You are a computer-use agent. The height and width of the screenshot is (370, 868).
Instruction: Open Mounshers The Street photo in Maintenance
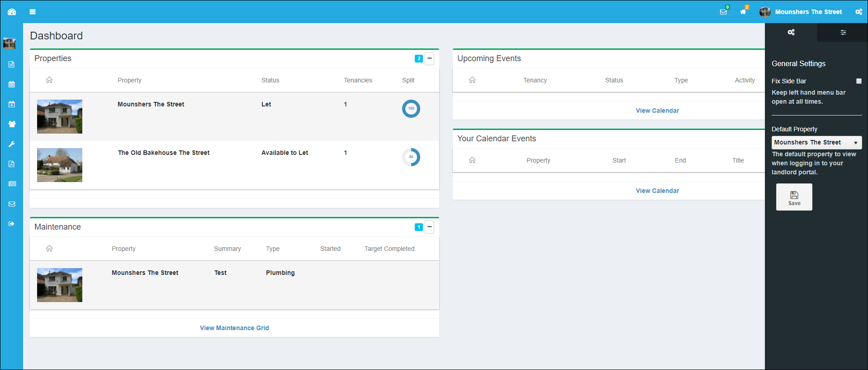click(x=60, y=285)
